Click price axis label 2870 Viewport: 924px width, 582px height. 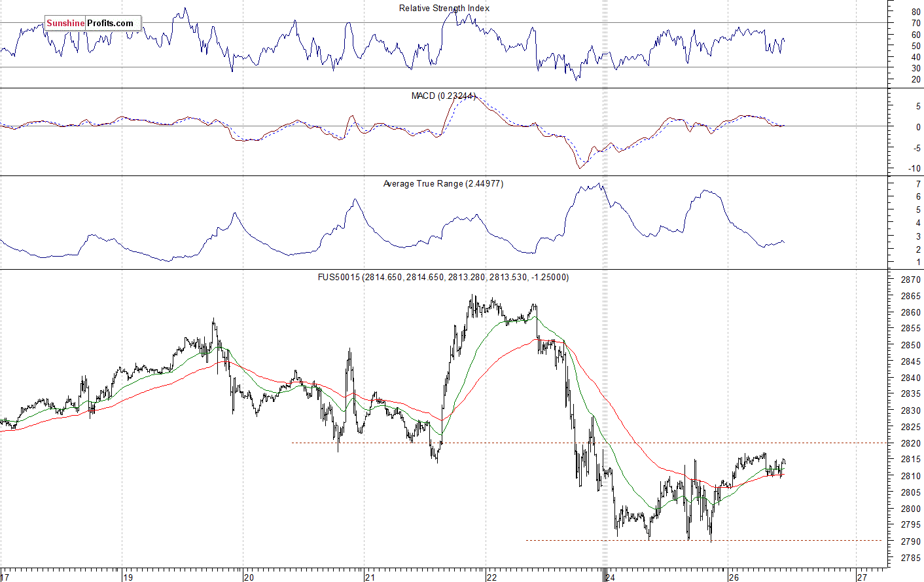pyautogui.click(x=911, y=280)
